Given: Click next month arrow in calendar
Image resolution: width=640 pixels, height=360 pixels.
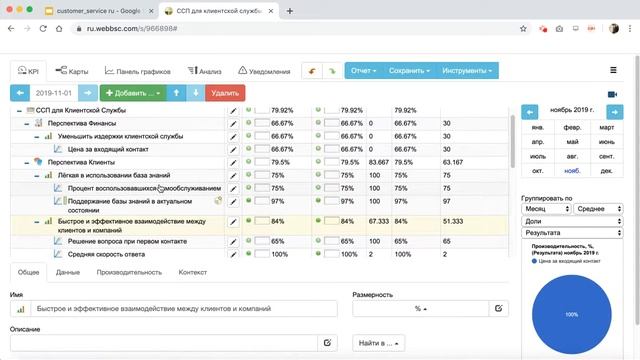Looking at the screenshot, I should click(x=615, y=111).
